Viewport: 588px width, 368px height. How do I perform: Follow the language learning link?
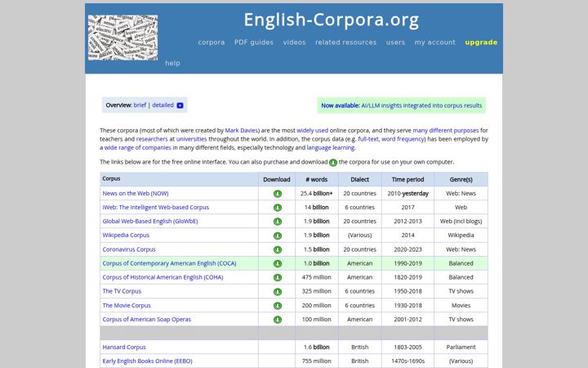coord(331,147)
